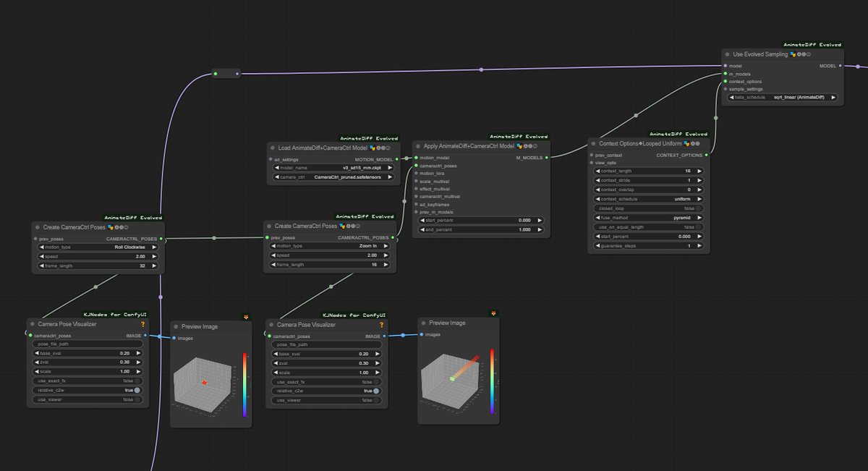This screenshot has height=471, width=868.
Task: Select the Apply AnimateDiff+CameraCtrl Model title
Action: (469, 145)
